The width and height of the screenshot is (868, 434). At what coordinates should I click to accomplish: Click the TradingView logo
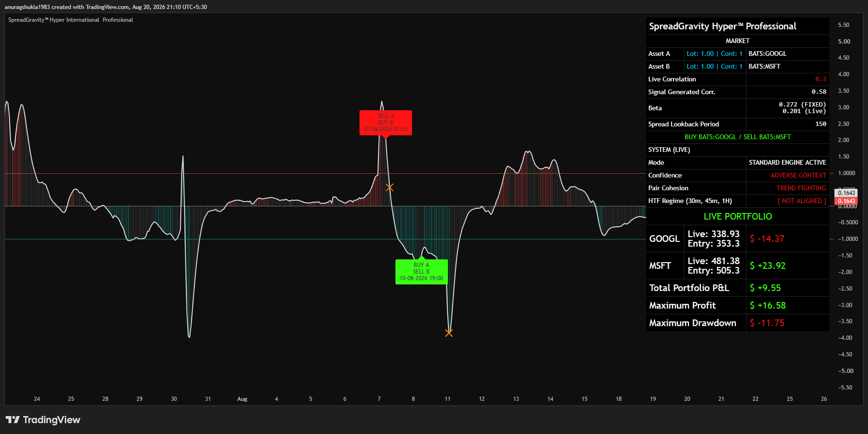pos(43,420)
